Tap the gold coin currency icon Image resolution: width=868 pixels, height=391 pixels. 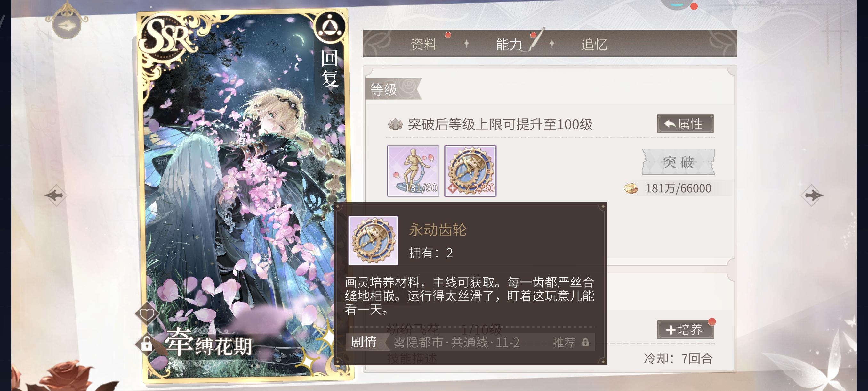(x=631, y=188)
